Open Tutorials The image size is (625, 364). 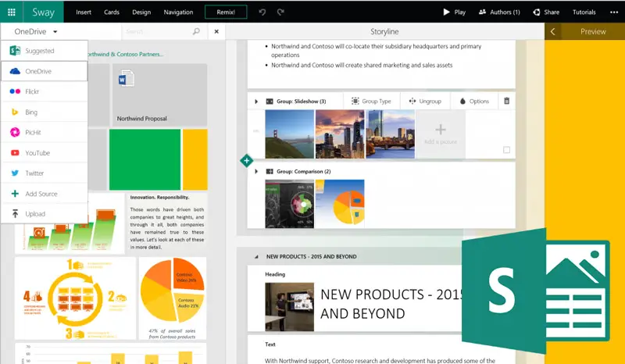click(584, 12)
